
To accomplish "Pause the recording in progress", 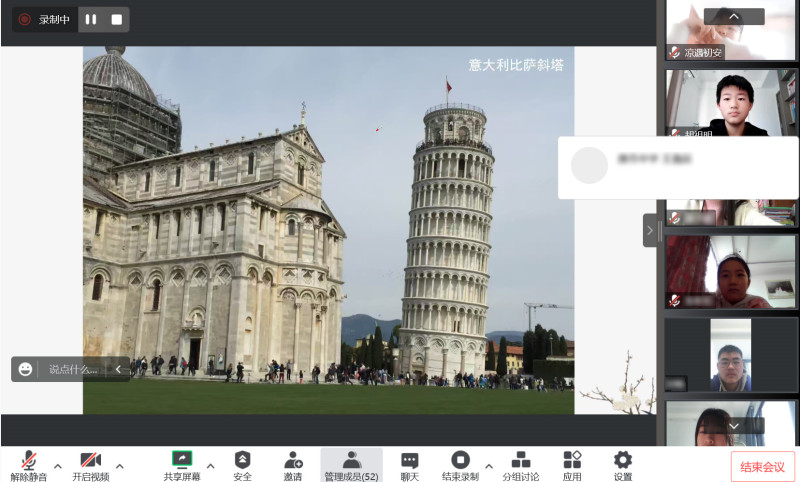I will click(x=91, y=19).
